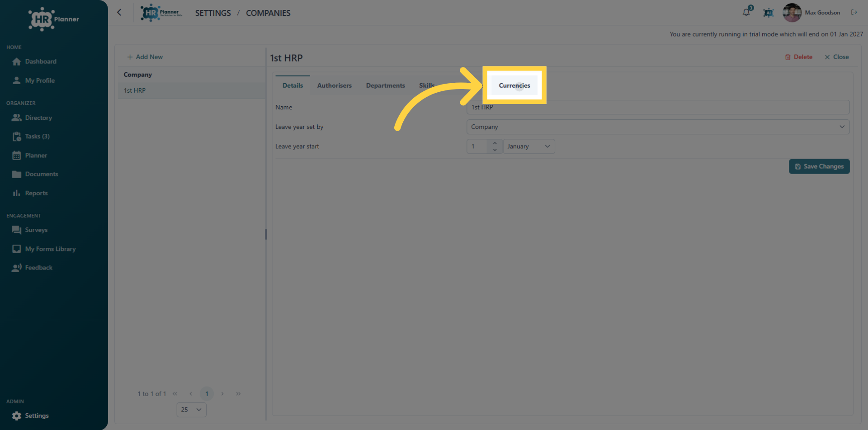Open Feedback voice icon

17,268
